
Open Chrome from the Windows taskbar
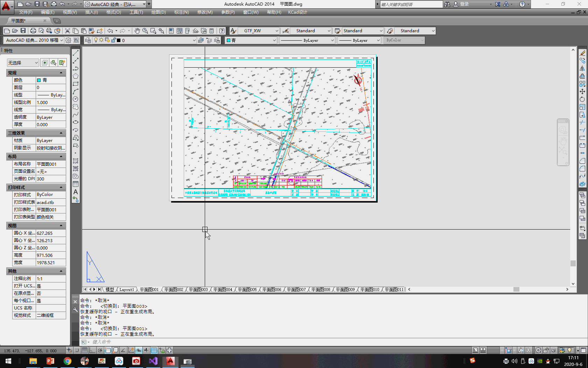68,361
